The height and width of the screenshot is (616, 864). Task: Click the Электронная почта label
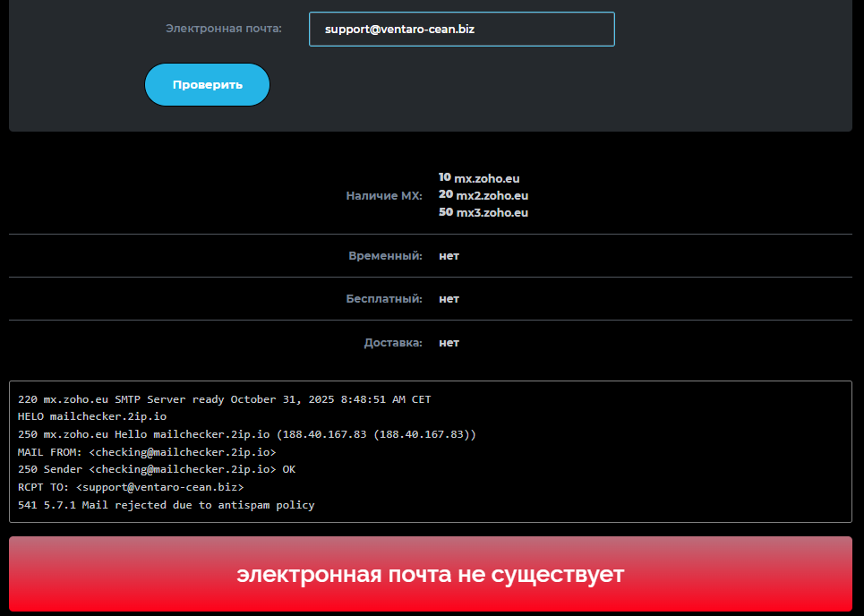[223, 29]
